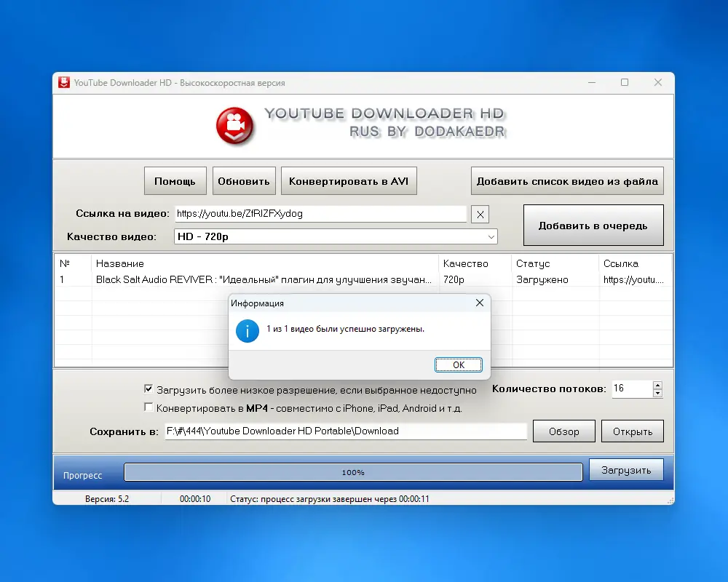This screenshot has height=582, width=728.
Task: Click the video link input field
Action: (321, 213)
